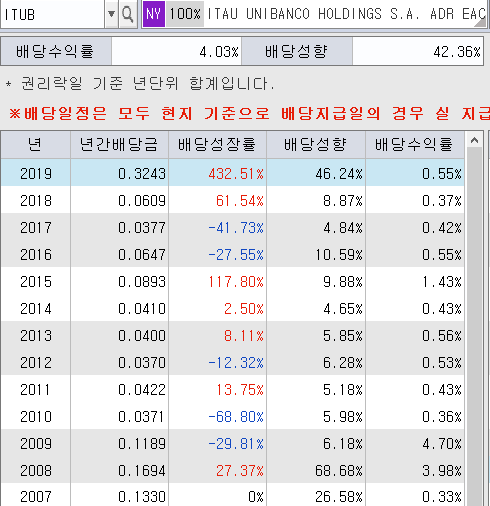The width and height of the screenshot is (490, 506).
Task: Click growth rate -41.73%
Action: pos(236,228)
